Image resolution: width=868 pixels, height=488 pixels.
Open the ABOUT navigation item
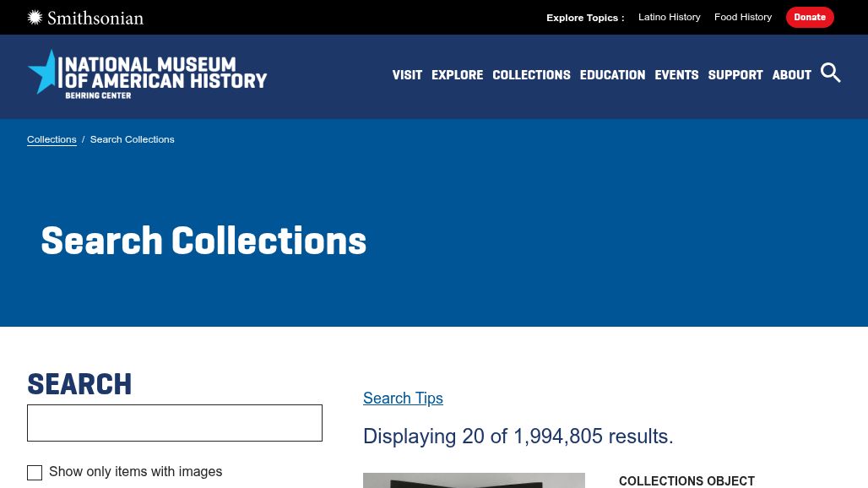coord(791,75)
